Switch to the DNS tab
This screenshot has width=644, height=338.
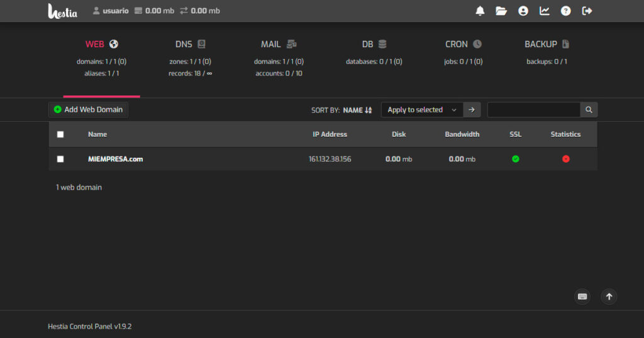[190, 45]
